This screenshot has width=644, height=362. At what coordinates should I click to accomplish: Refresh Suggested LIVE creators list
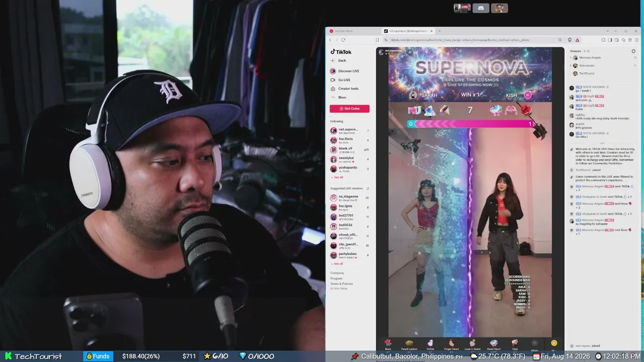(x=368, y=189)
